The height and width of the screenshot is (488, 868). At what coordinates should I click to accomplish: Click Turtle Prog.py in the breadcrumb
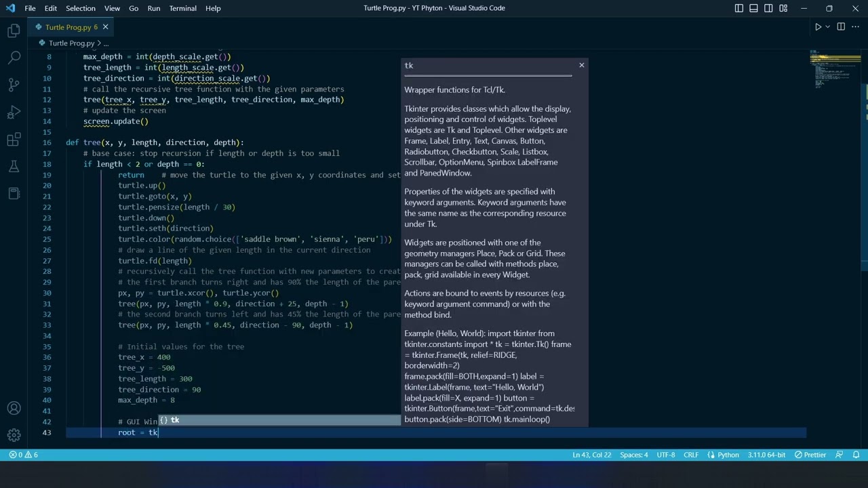71,43
